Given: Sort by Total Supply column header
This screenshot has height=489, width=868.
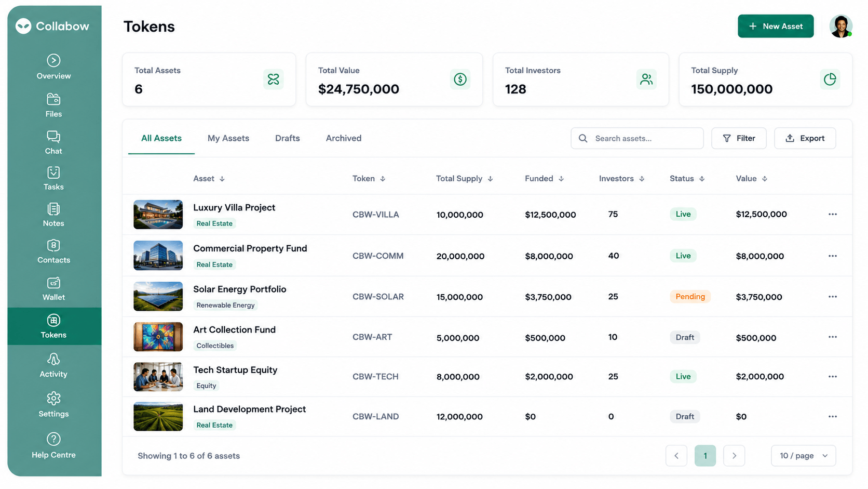Looking at the screenshot, I should click(x=464, y=178).
